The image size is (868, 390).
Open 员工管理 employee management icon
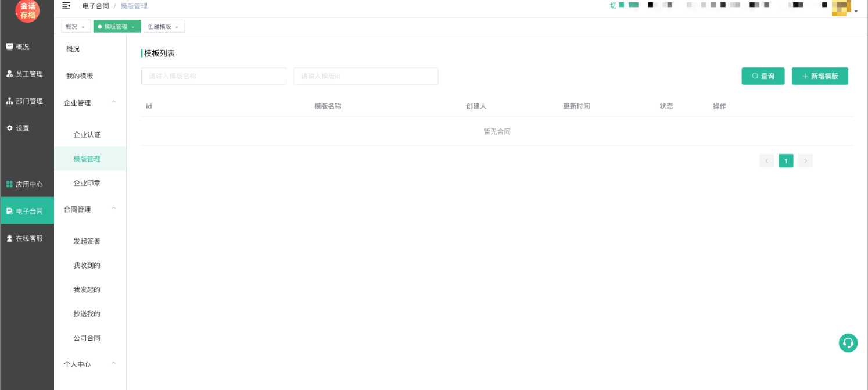pyautogui.click(x=9, y=74)
